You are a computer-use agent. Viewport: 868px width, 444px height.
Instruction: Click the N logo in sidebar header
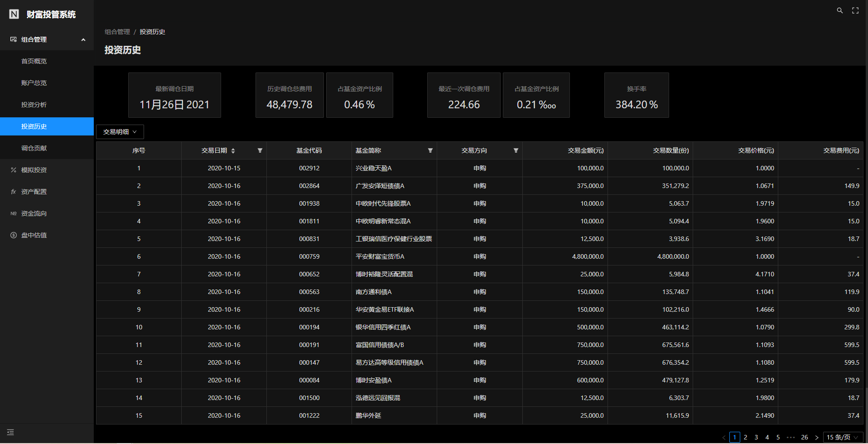coord(14,14)
